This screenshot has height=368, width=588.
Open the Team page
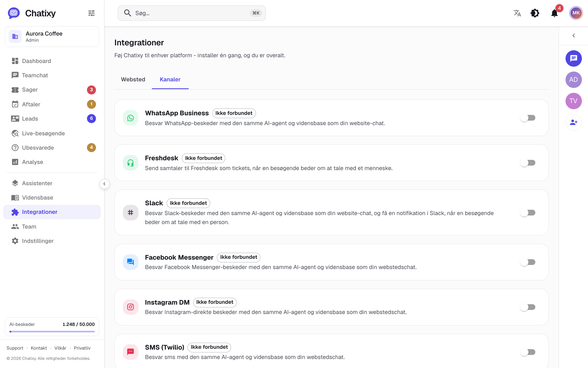(52, 227)
